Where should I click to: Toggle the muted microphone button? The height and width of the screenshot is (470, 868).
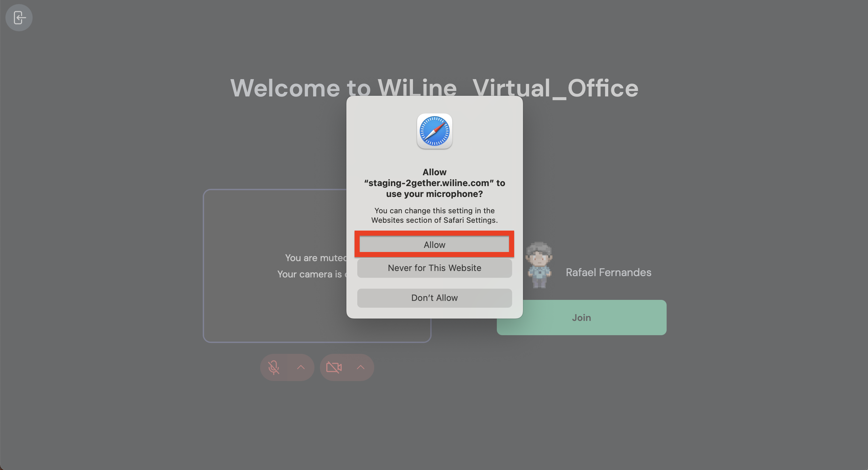click(274, 367)
